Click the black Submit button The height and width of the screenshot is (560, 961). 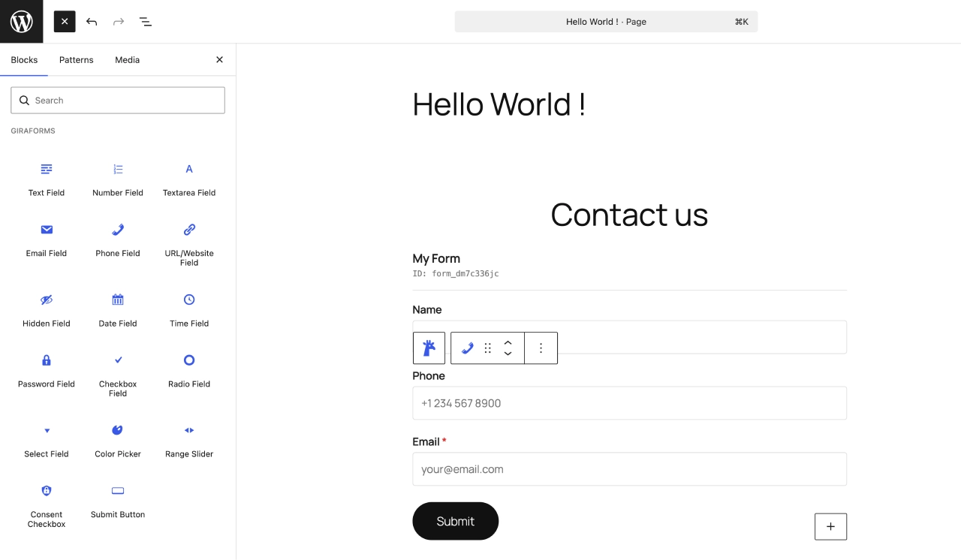[455, 521]
